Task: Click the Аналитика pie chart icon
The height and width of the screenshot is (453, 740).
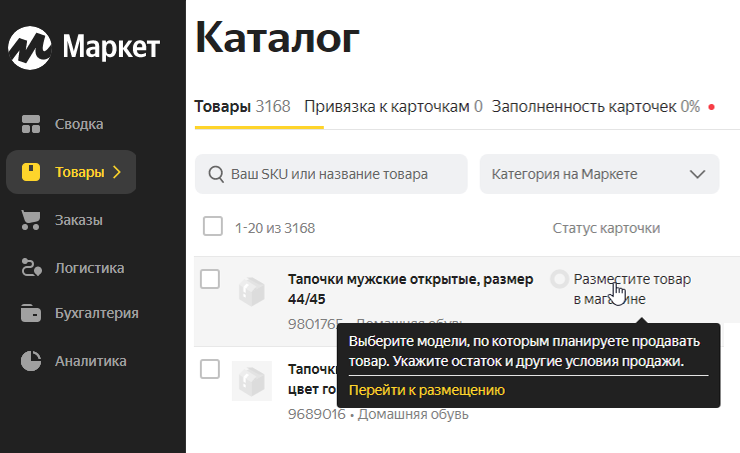Action: pos(31,361)
